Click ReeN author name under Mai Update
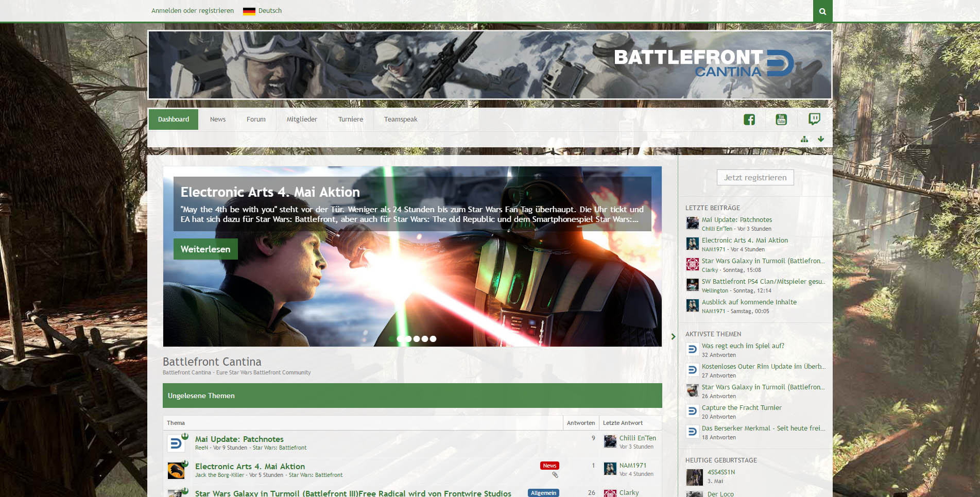The image size is (980, 497). (x=201, y=448)
